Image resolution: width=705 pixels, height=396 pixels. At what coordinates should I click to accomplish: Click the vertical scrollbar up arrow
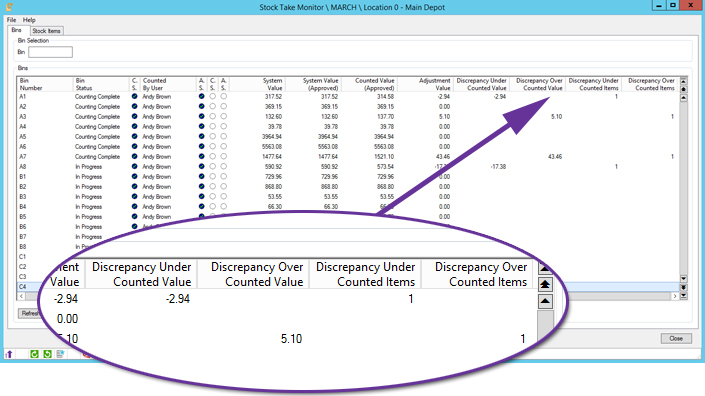683,98
